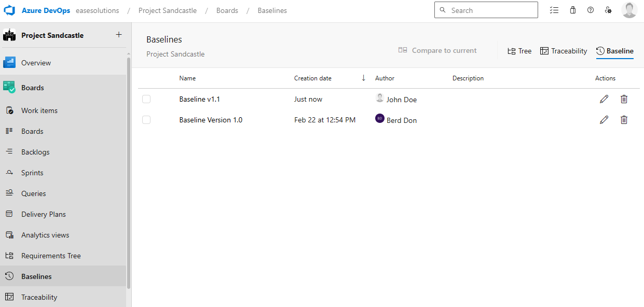Image resolution: width=644 pixels, height=307 pixels.
Task: Open Queries in sidebar
Action: tap(63, 193)
